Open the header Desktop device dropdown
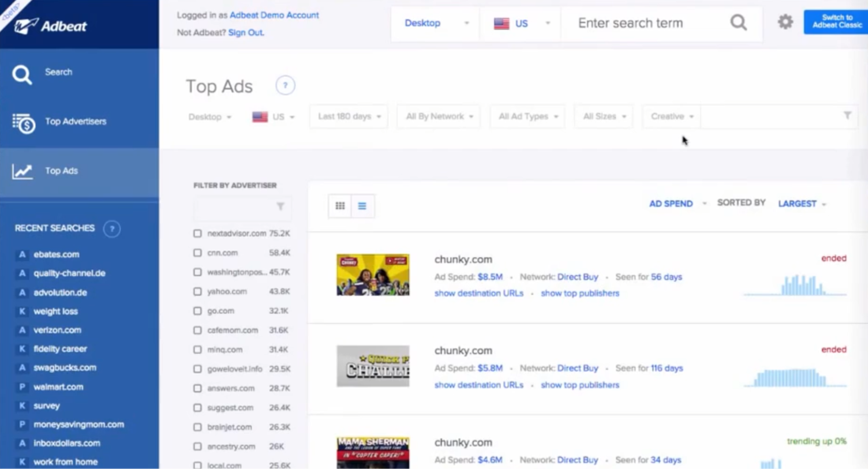Viewport: 868px width, 469px height. (436, 23)
